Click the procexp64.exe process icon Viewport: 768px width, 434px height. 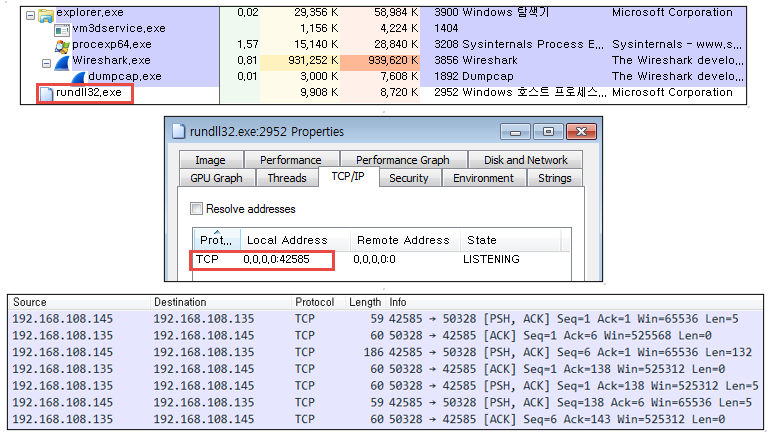(62, 46)
